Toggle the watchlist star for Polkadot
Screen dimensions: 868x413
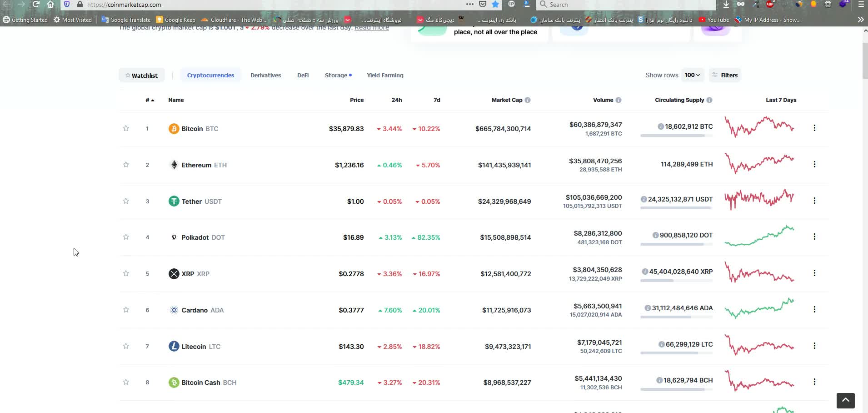tap(126, 237)
